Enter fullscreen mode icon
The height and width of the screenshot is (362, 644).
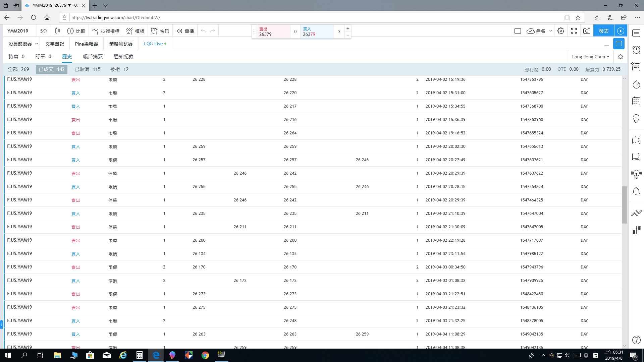[574, 31]
